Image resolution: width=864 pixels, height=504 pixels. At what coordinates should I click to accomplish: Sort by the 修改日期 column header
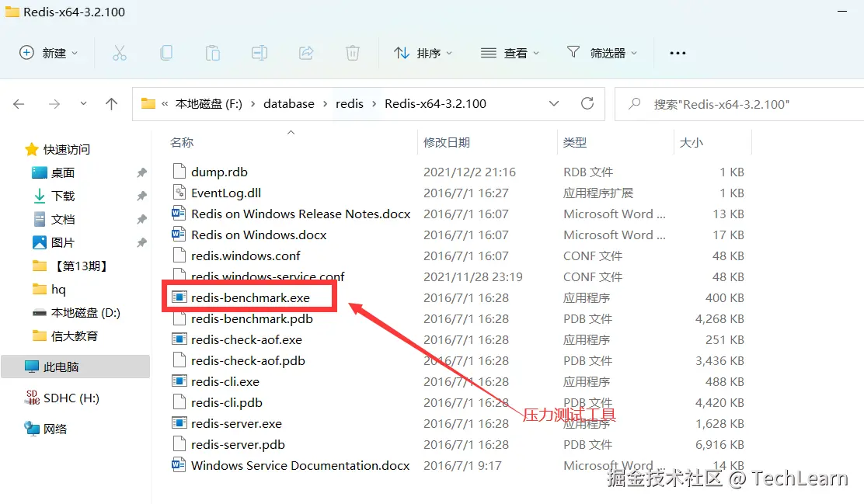point(446,143)
